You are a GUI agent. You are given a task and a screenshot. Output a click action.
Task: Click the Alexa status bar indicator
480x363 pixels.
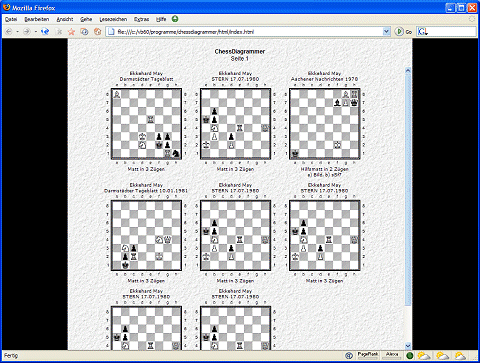pyautogui.click(x=392, y=355)
